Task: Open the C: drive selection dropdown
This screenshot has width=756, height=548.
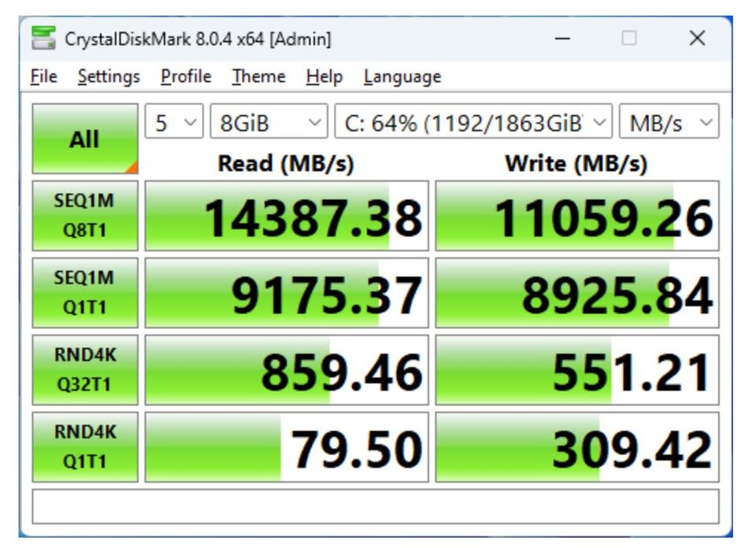Action: 473,121
